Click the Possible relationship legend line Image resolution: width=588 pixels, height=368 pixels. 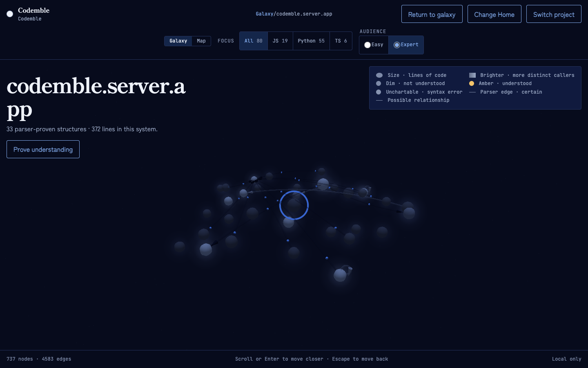379,100
